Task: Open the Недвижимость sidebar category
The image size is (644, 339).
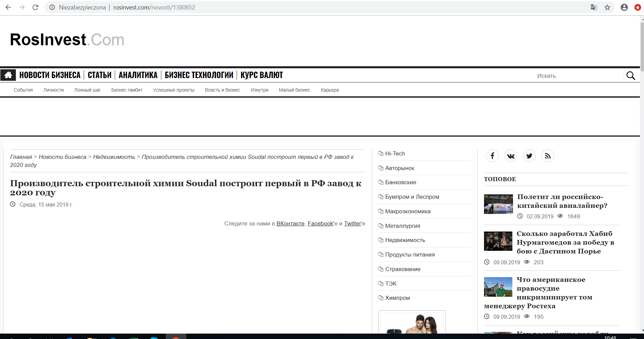Action: pos(405,240)
